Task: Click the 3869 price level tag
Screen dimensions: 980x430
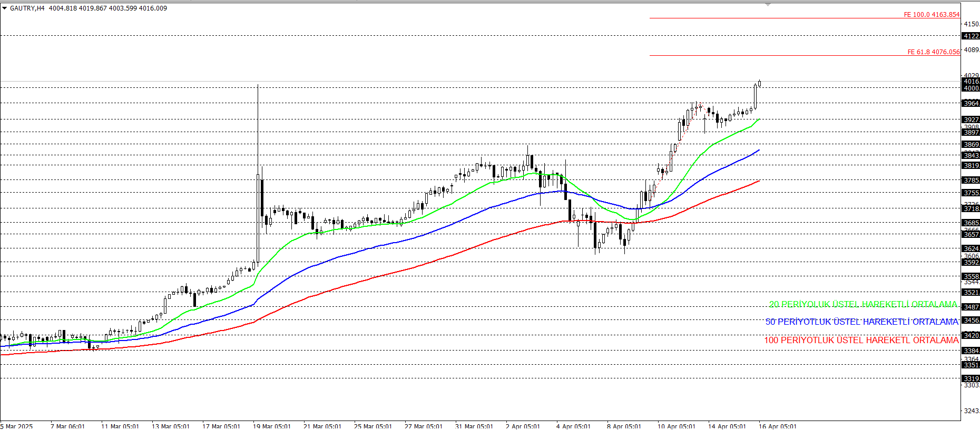Action: [971, 145]
